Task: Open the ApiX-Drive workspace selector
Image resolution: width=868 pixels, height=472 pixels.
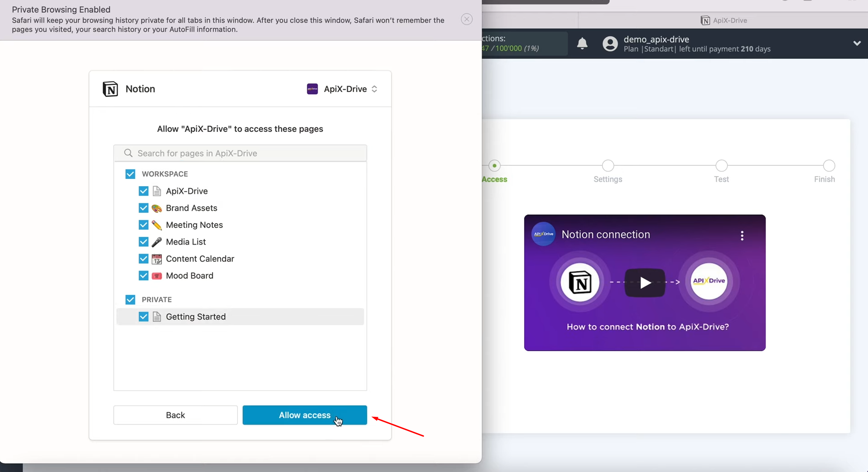Action: (342, 89)
